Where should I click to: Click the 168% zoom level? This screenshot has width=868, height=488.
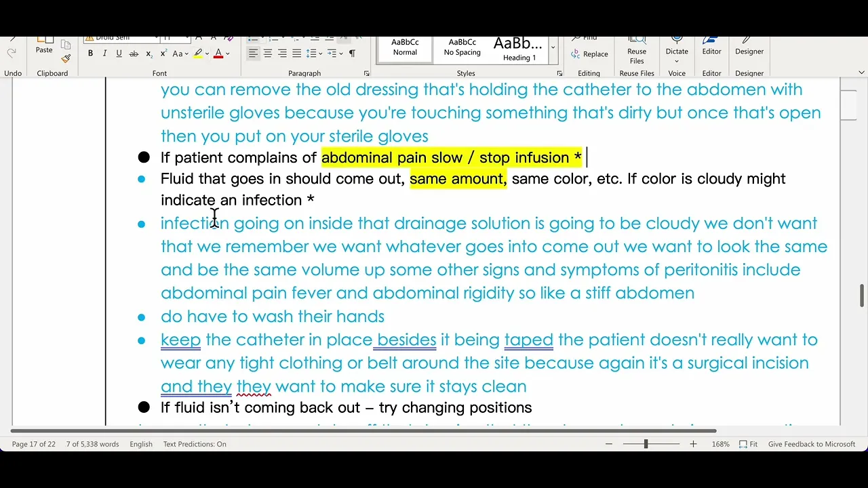click(721, 444)
